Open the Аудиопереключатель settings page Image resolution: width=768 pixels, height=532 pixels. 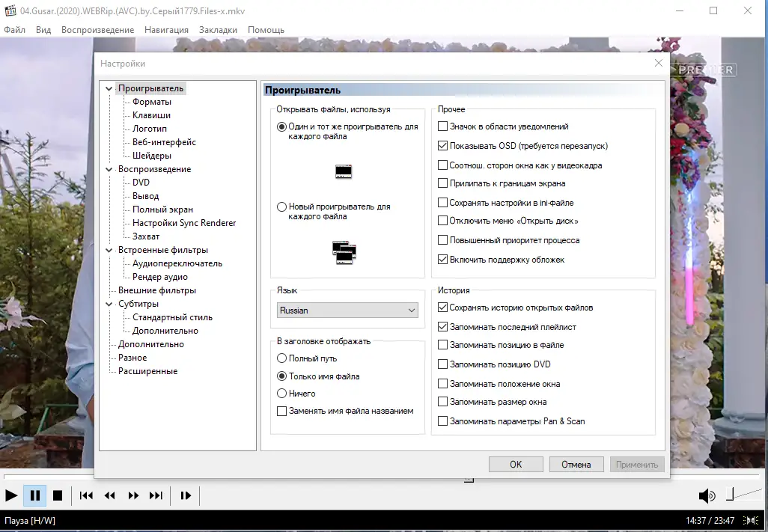(x=177, y=263)
